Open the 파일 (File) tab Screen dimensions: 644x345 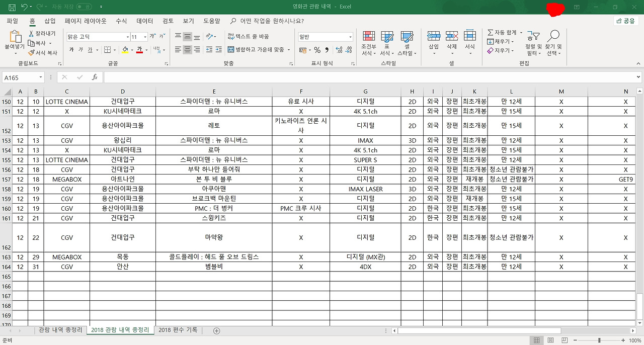pyautogui.click(x=12, y=21)
